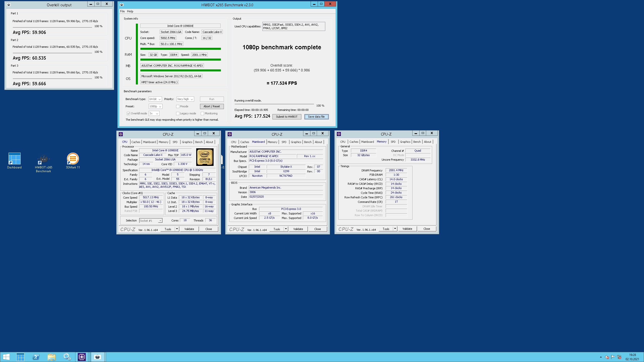This screenshot has height=362, width=644.
Task: Open the Windows Start button
Action: tap(6, 357)
